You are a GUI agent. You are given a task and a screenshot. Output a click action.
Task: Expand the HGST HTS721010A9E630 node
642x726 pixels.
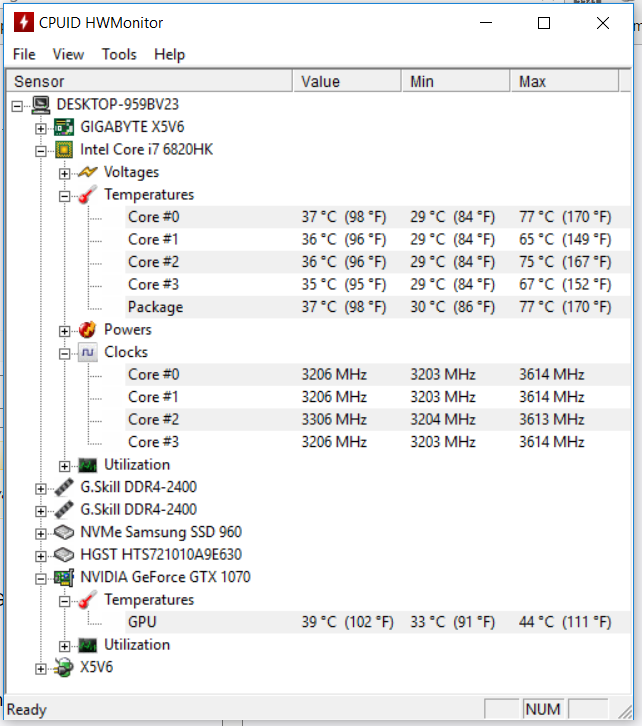coord(41,556)
